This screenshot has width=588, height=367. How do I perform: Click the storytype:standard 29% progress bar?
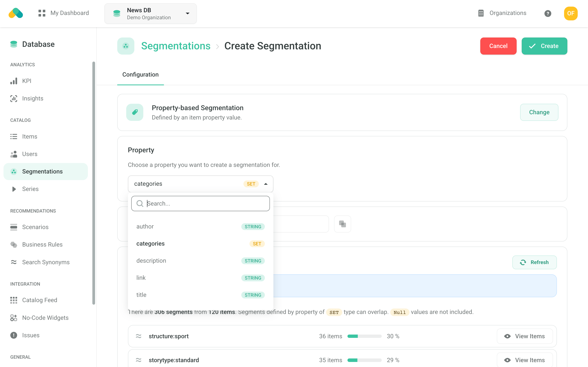(x=364, y=360)
